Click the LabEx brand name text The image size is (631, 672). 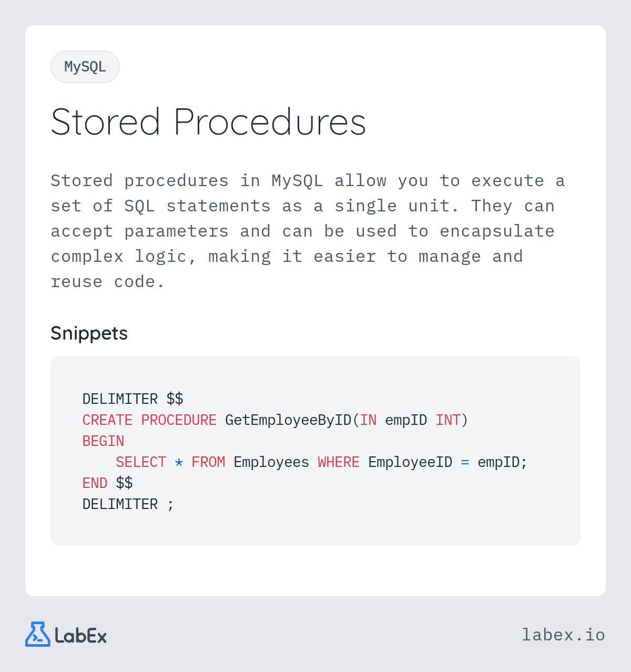[x=81, y=636]
